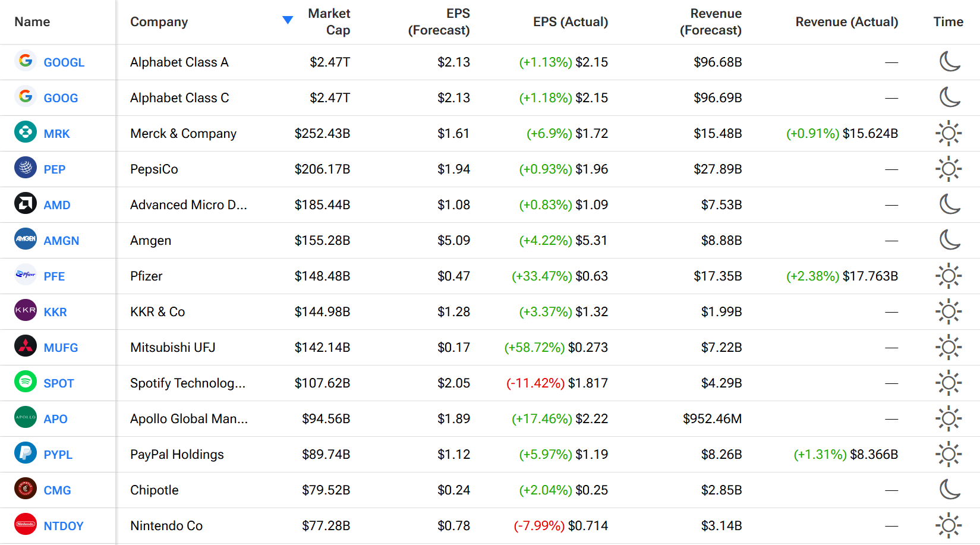The width and height of the screenshot is (980, 545).
Task: Sort by the EPS (Forecast) column header
Action: point(439,22)
